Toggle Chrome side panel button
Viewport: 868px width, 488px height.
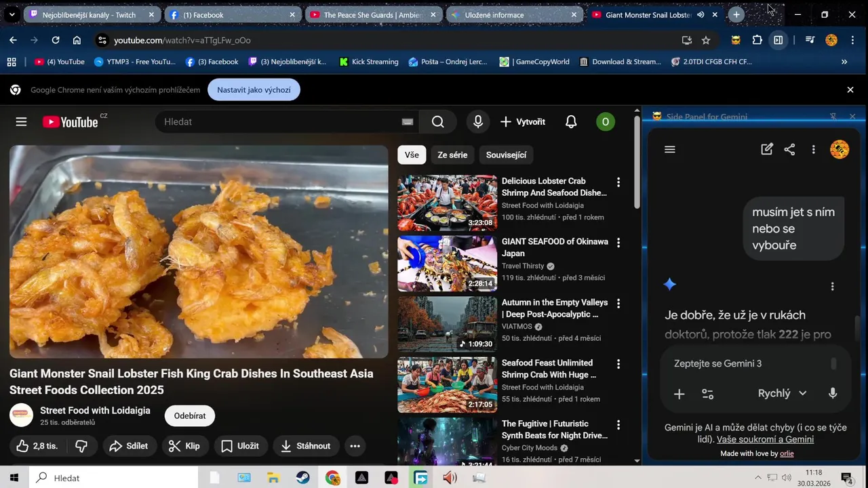click(x=778, y=40)
